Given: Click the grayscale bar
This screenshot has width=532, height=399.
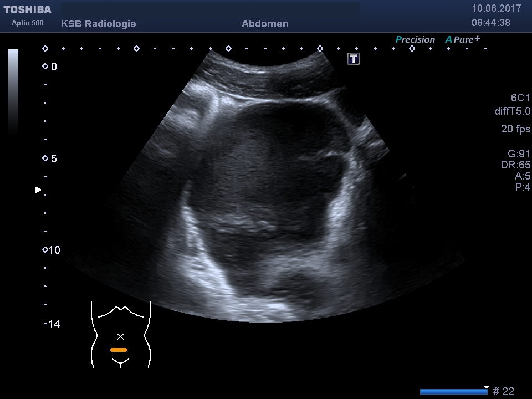Looking at the screenshot, I should [x=13, y=91].
